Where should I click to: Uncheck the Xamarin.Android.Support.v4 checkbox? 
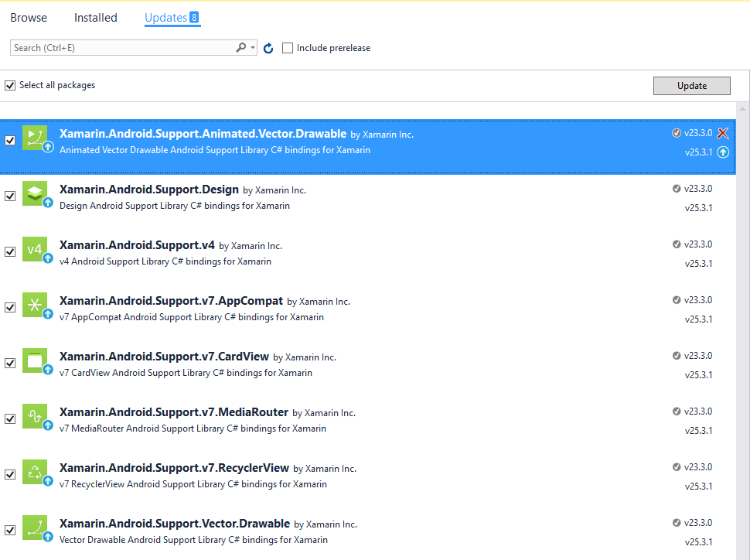(10, 251)
